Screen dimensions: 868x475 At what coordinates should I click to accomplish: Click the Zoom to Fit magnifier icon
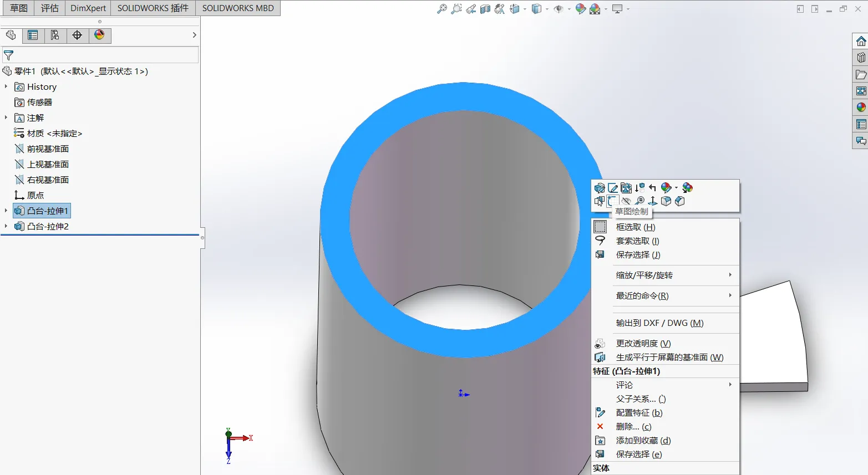(442, 9)
